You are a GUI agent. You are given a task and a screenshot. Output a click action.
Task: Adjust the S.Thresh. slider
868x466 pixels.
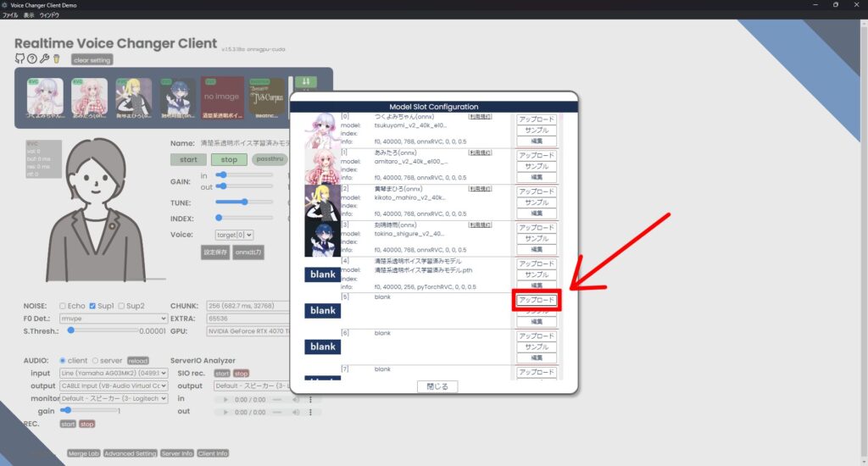72,331
